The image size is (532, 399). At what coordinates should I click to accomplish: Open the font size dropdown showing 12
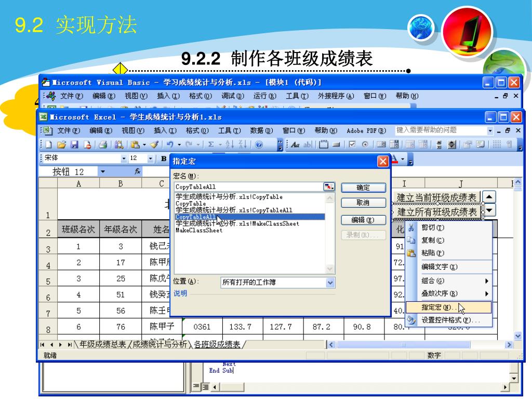[150, 158]
